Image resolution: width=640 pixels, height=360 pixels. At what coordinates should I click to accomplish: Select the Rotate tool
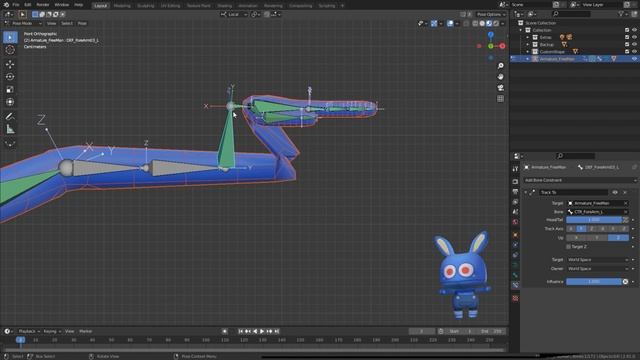coord(10,77)
